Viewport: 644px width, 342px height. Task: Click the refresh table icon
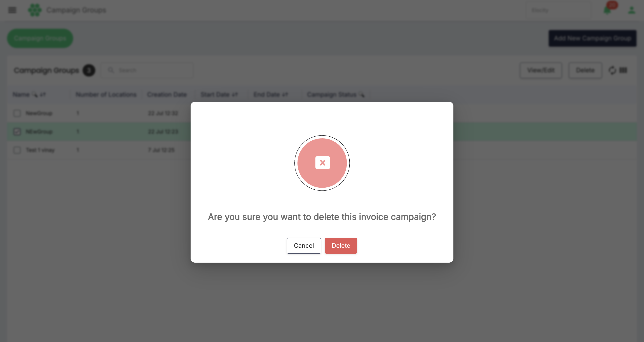(x=612, y=70)
